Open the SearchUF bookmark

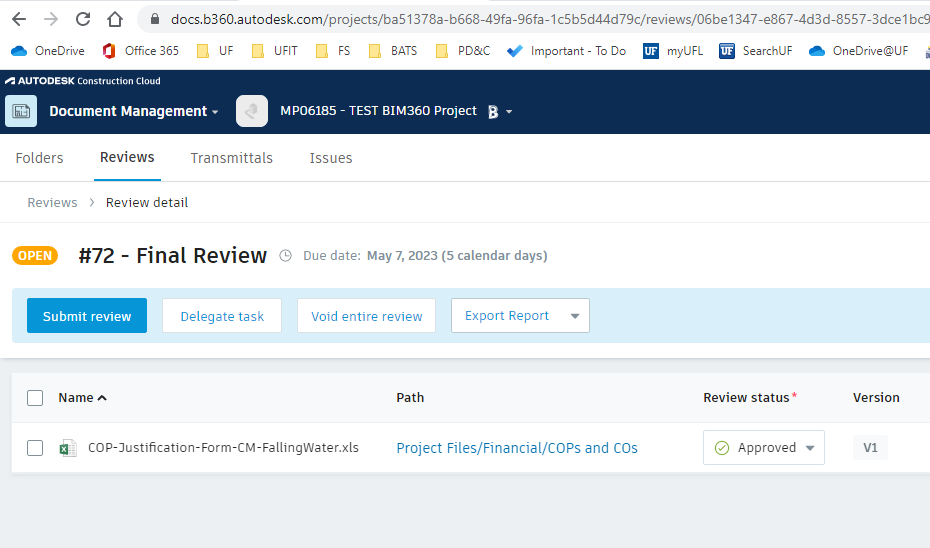click(756, 51)
